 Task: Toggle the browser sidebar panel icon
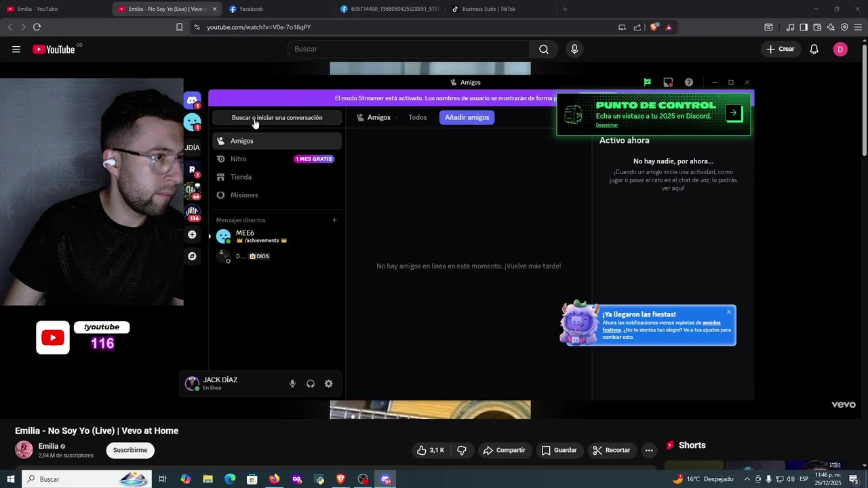(804, 27)
